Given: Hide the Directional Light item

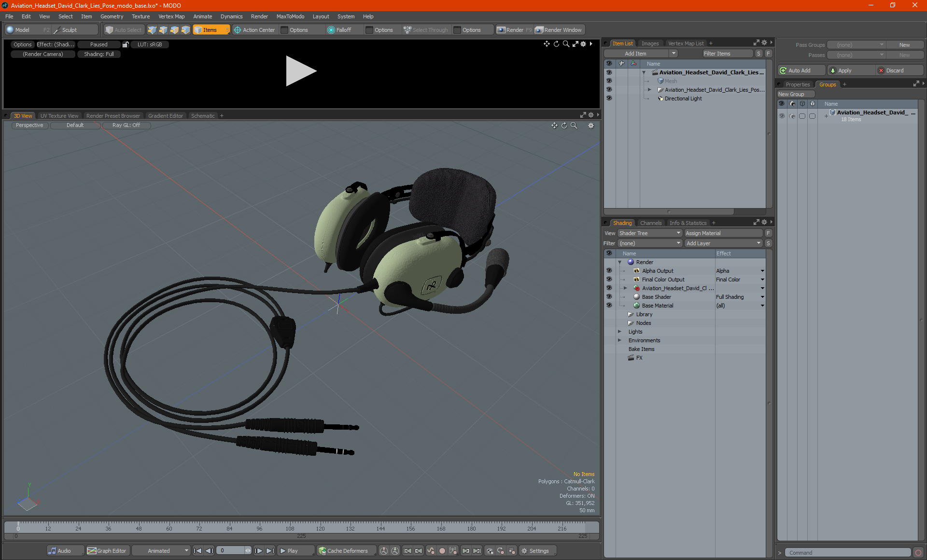Looking at the screenshot, I should [x=609, y=98].
